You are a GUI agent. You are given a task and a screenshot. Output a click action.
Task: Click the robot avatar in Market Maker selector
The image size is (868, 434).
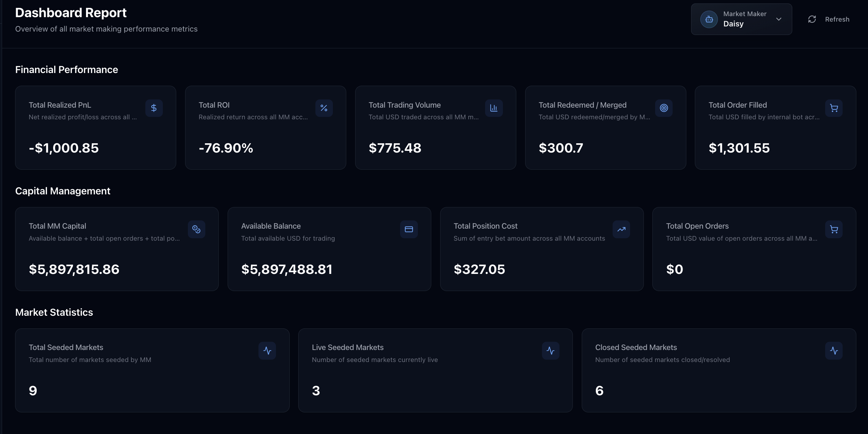click(709, 19)
